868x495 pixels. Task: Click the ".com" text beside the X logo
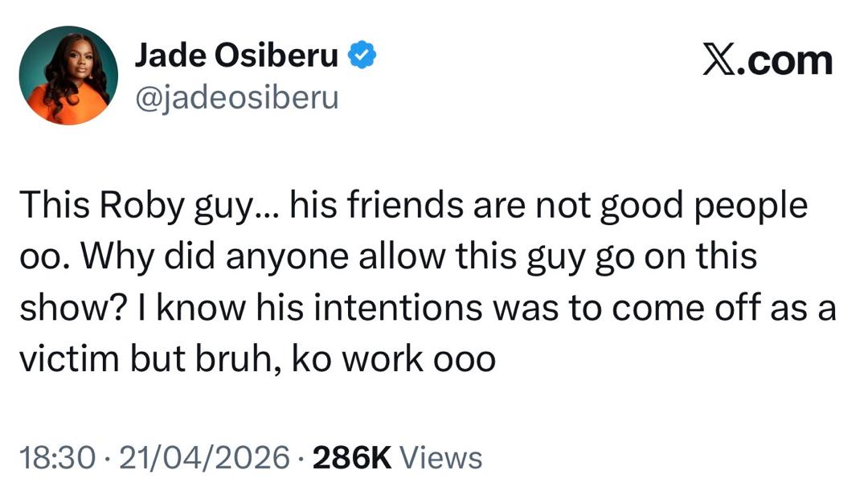[790, 61]
